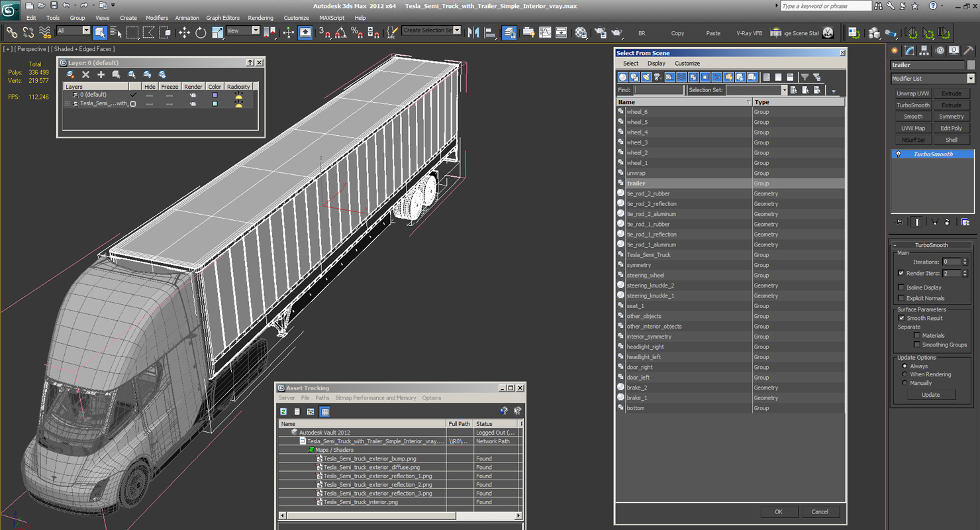Toggle the Angle Snap icon
Screen dimensions: 980x530
coord(340,32)
